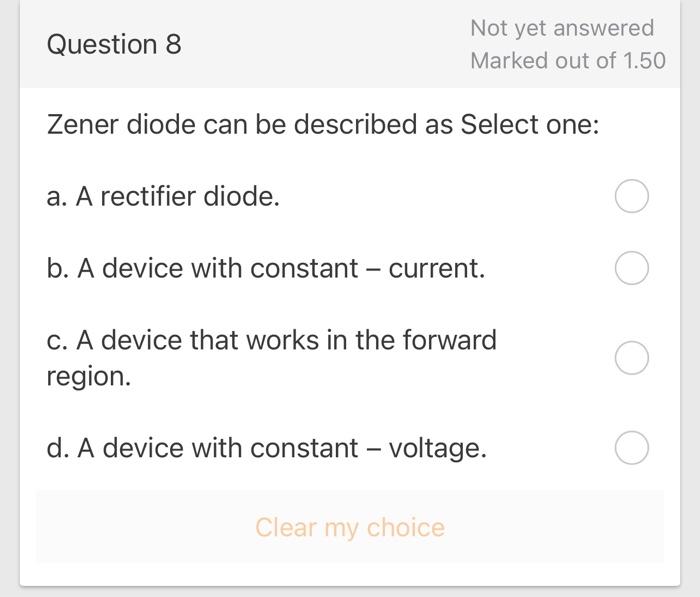The width and height of the screenshot is (700, 597).
Task: Select radio button for 'A rectifier diode'
Action: (631, 197)
